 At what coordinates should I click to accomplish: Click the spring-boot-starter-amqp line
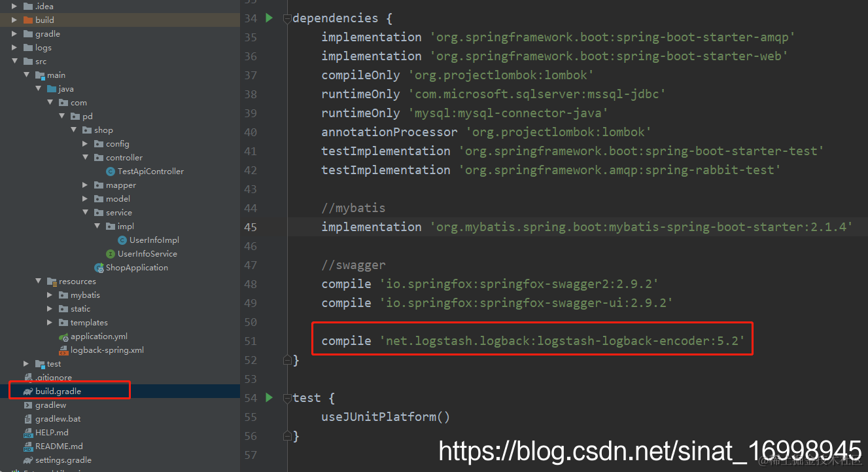click(x=558, y=37)
